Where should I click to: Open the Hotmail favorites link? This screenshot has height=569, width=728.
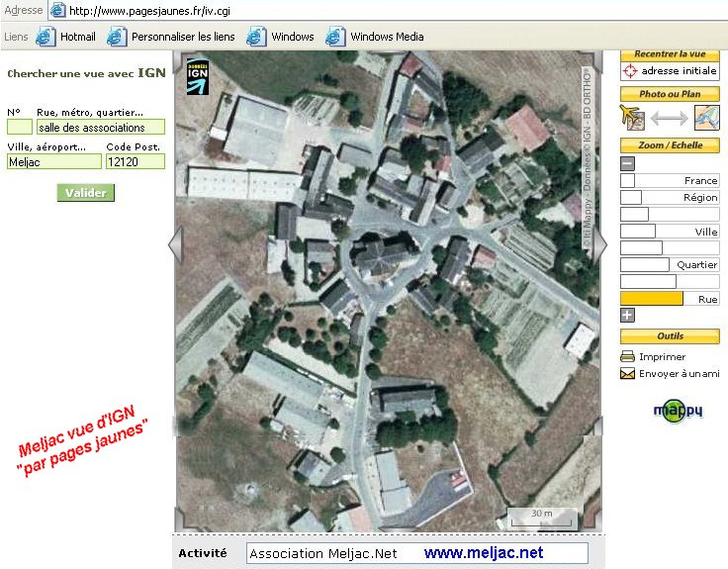coord(77,37)
